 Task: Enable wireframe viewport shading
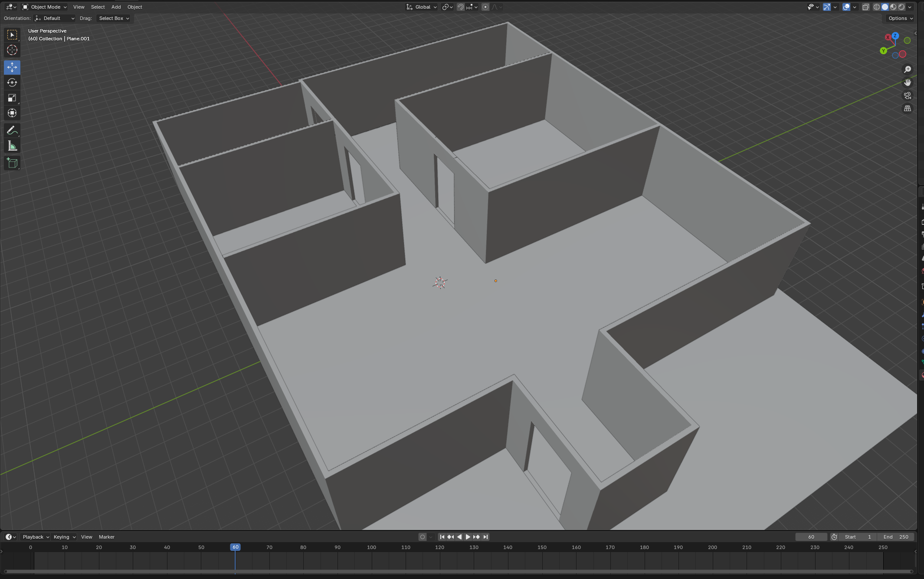[x=877, y=7]
